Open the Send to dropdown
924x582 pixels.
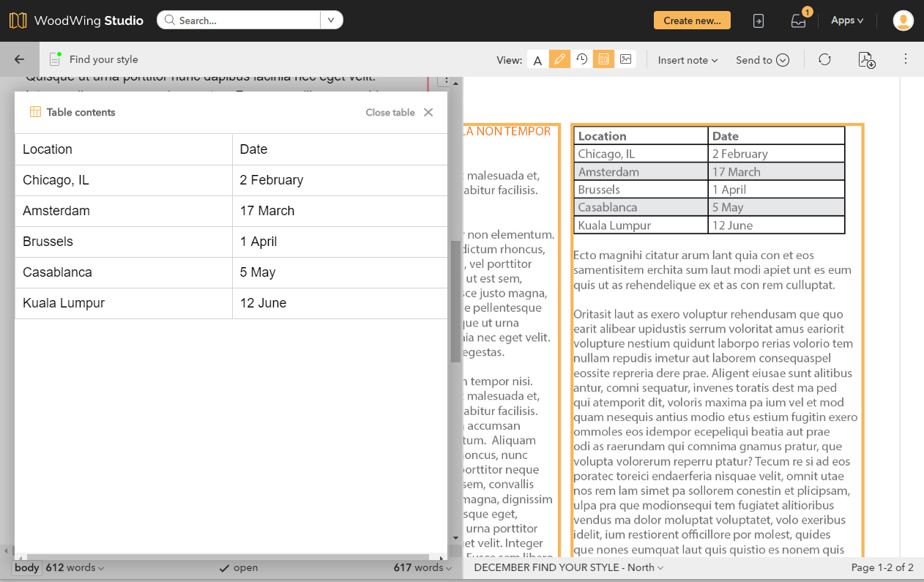point(762,60)
